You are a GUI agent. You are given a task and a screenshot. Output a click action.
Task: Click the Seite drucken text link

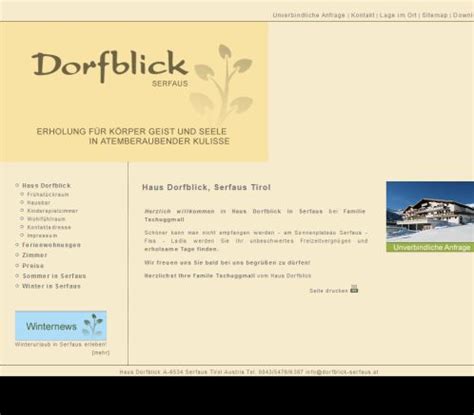[329, 291]
